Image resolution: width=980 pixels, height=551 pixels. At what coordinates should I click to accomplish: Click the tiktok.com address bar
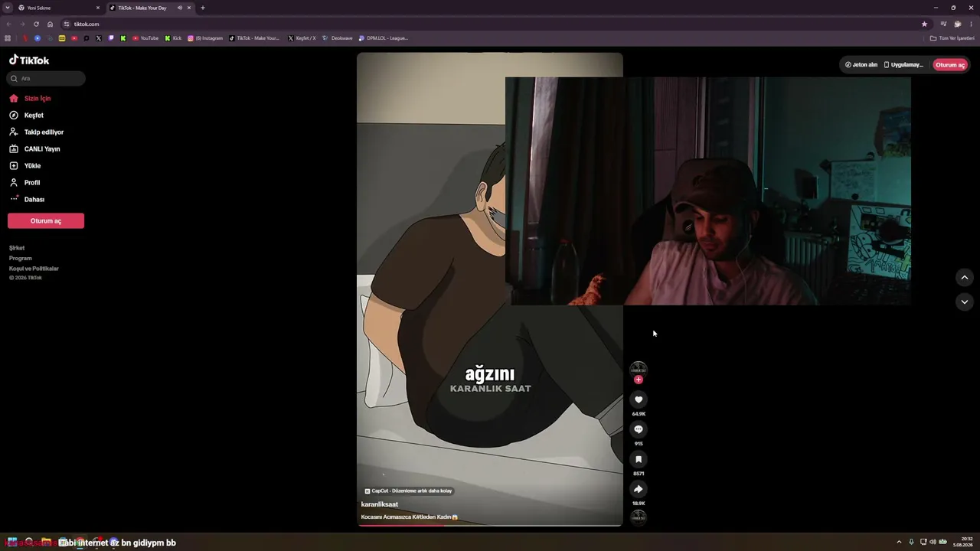coord(490,24)
